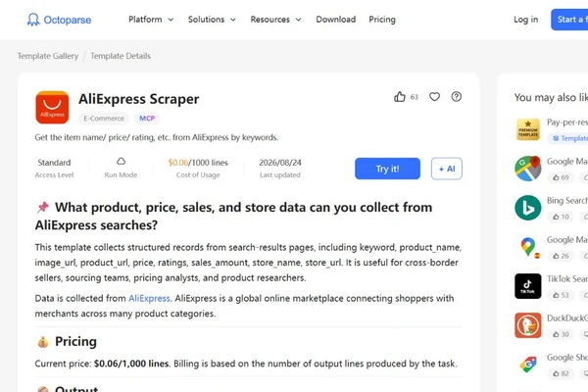Screen dimensions: 588x392
Task: Click the 30 likes badge under DuckDuckGo
Action: [561, 334]
